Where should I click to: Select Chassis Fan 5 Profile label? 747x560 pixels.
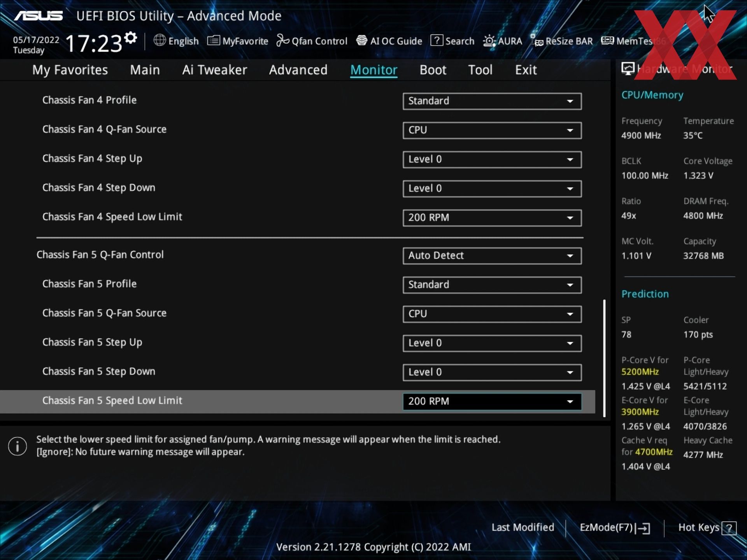[89, 284]
